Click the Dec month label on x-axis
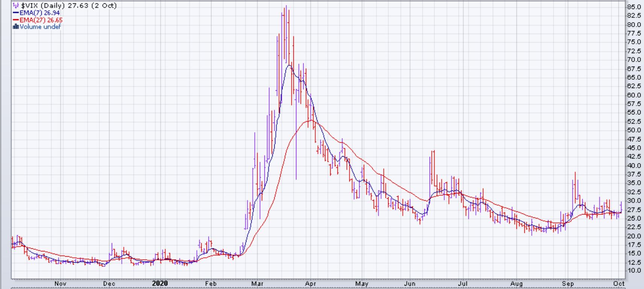 (x=109, y=283)
